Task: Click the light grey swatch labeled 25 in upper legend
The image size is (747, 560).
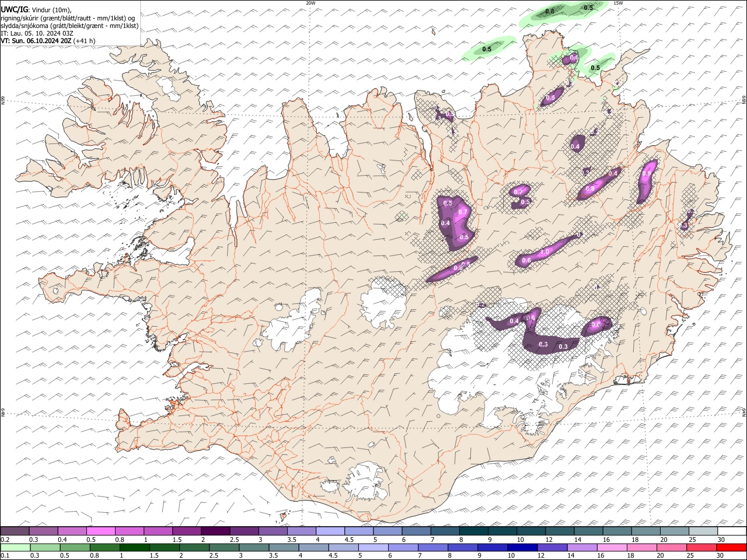Action: [x=703, y=531]
